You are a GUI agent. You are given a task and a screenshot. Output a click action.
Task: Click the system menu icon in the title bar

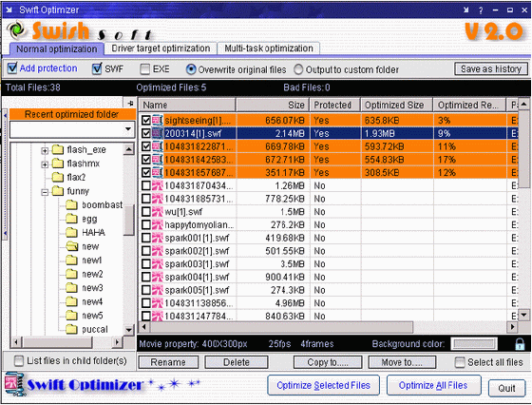(9, 10)
